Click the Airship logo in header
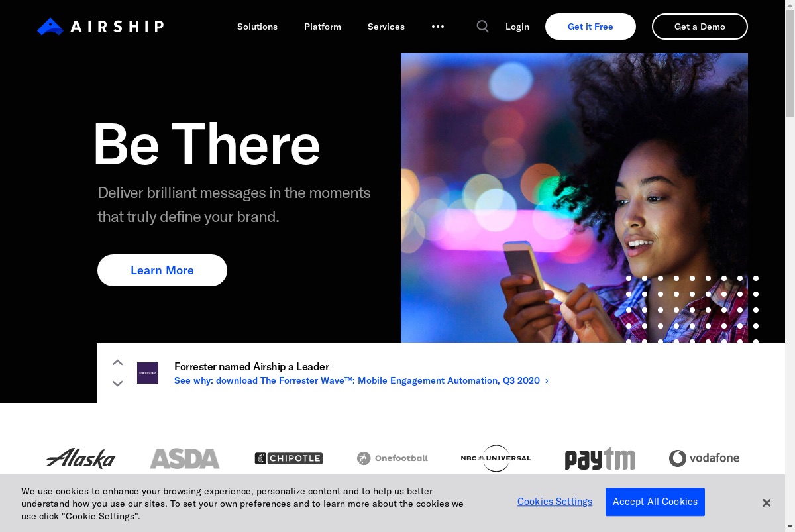 (x=100, y=27)
